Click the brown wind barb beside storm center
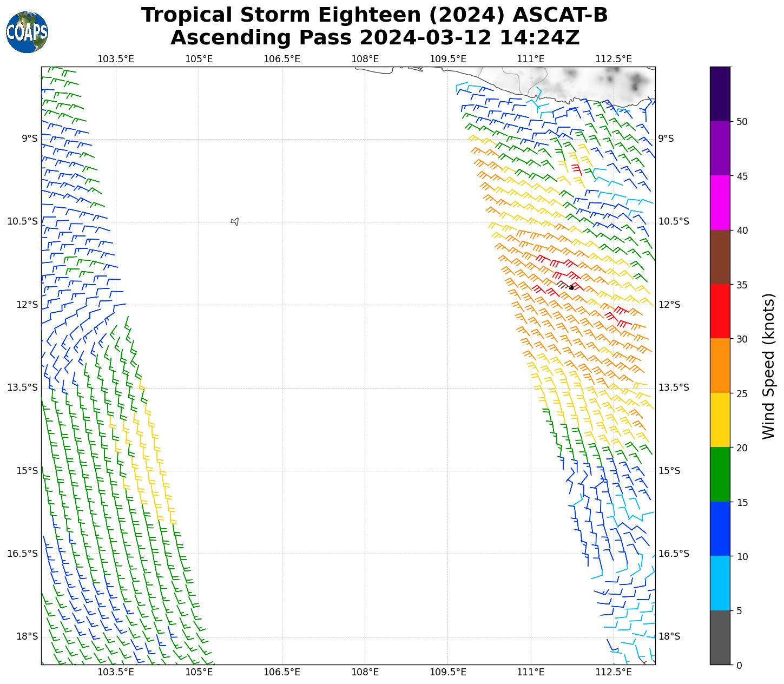The image size is (784, 684). (563, 284)
